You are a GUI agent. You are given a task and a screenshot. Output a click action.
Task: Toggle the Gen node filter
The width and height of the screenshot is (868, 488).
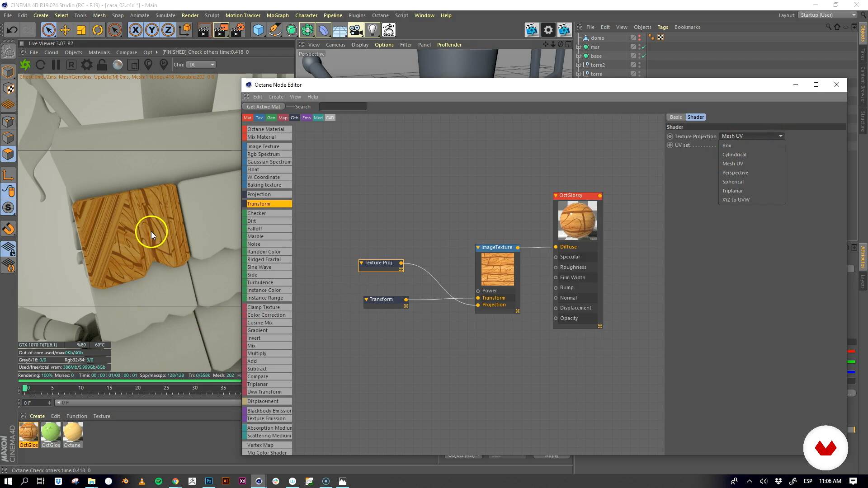pos(271,117)
